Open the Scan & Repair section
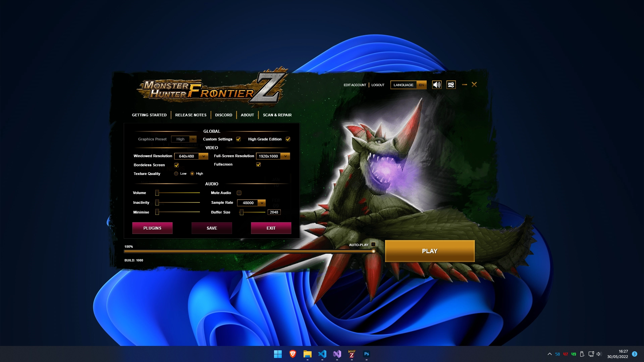 point(277,115)
